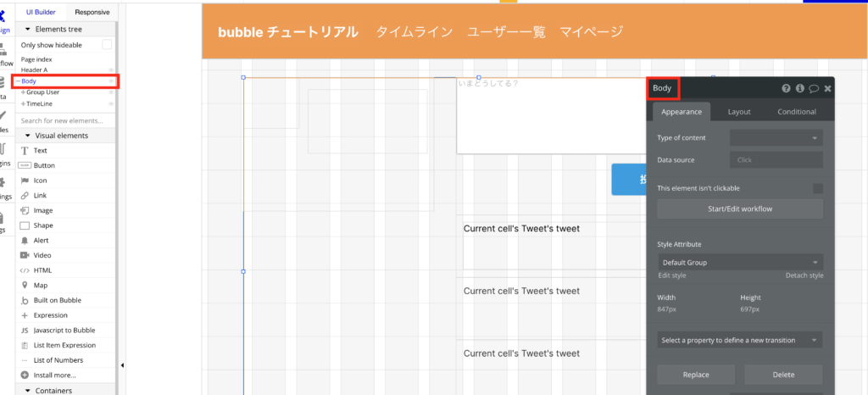The image size is (868, 395).
Task: Open the new transition property dropdown
Action: coord(739,340)
